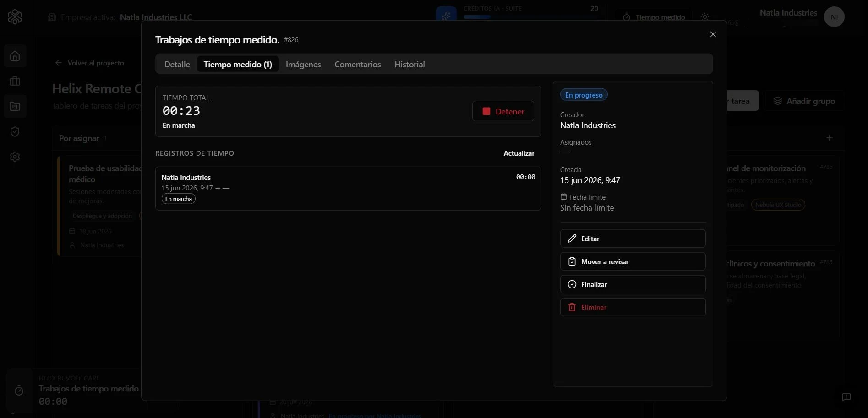Click Actualizar to refresh time records
868x418 pixels.
point(519,153)
